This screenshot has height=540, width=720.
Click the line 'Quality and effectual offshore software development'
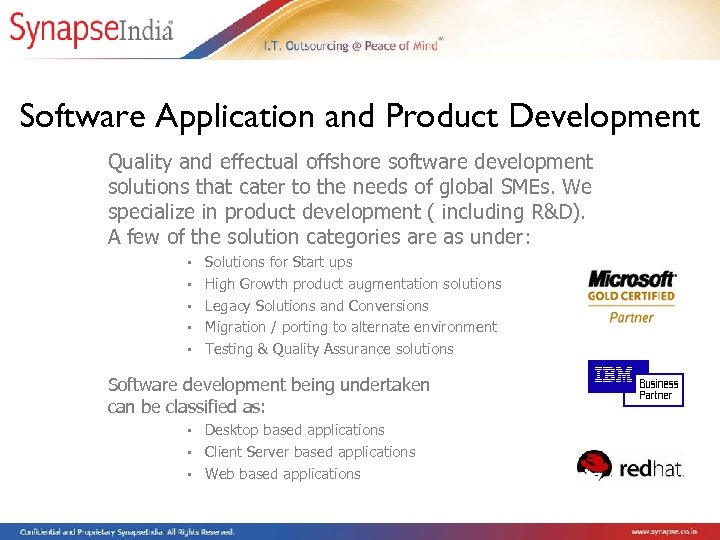pyautogui.click(x=350, y=162)
